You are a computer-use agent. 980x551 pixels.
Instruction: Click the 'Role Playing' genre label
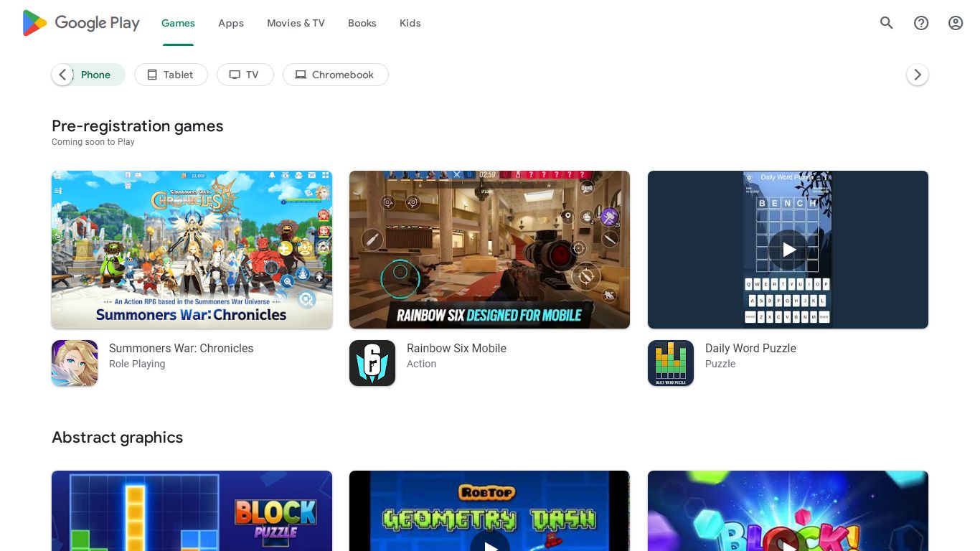pyautogui.click(x=137, y=364)
